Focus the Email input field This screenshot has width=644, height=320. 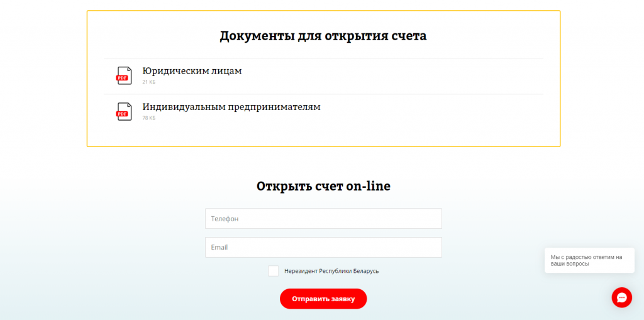[x=323, y=247]
